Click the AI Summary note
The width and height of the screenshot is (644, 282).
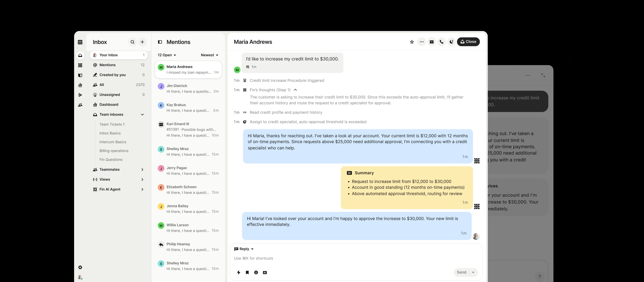coord(407,188)
